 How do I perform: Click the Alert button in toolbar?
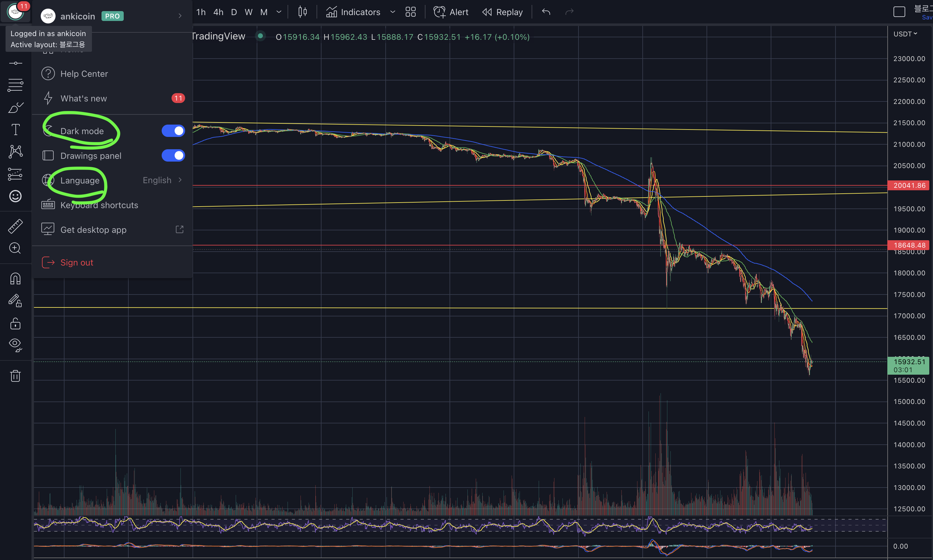451,12
